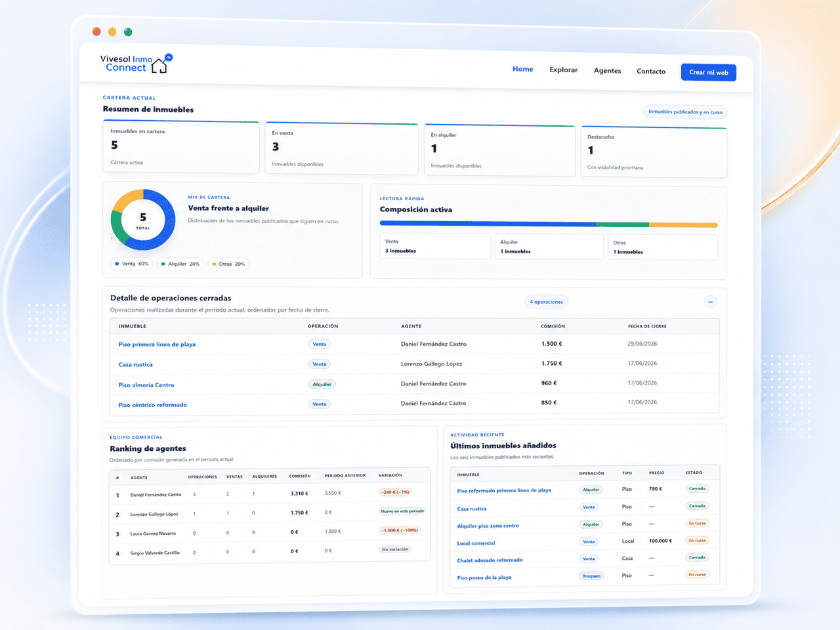Navigate to Contacto
The width and height of the screenshot is (840, 630).
(x=651, y=71)
